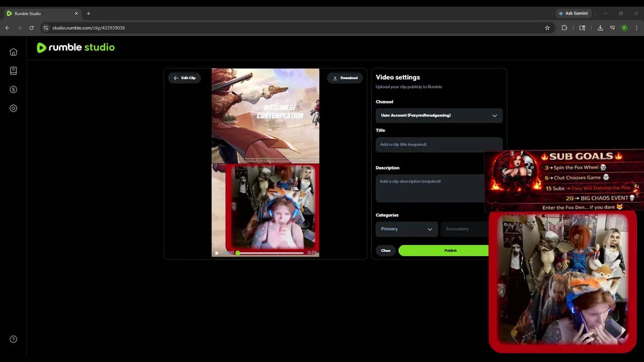Open the side panel icon in the toolbar
This screenshot has height=362, width=644.
coord(582,28)
